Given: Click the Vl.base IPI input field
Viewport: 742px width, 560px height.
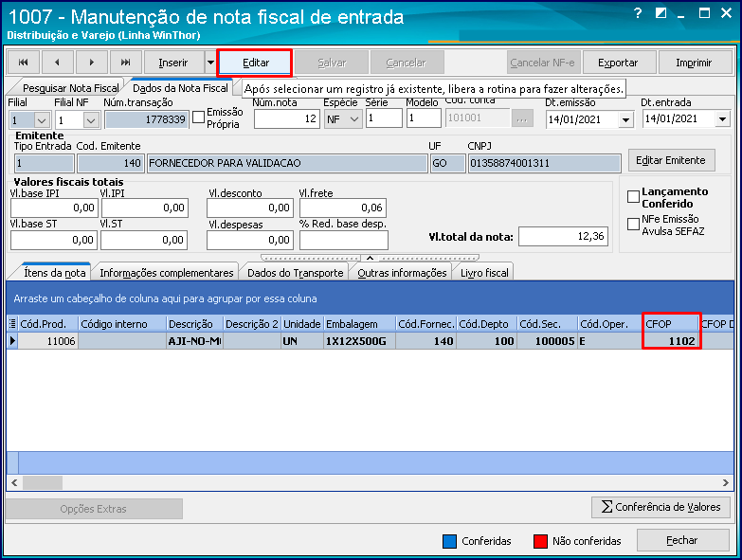Looking at the screenshot, I should click(x=54, y=208).
